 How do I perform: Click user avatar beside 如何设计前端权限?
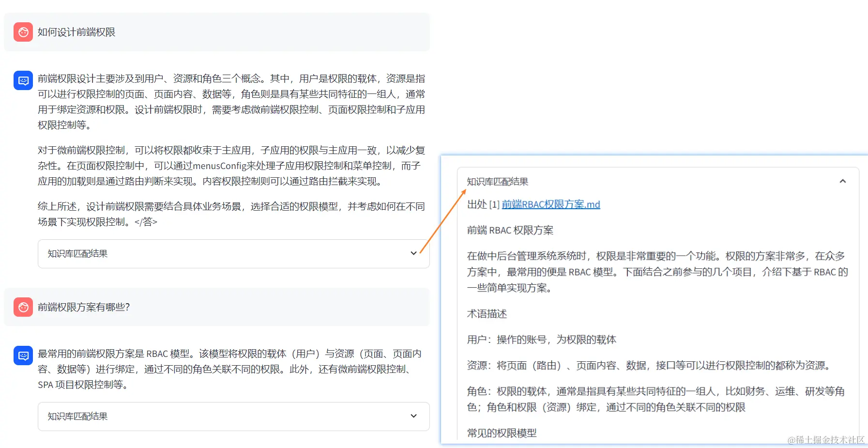click(23, 32)
